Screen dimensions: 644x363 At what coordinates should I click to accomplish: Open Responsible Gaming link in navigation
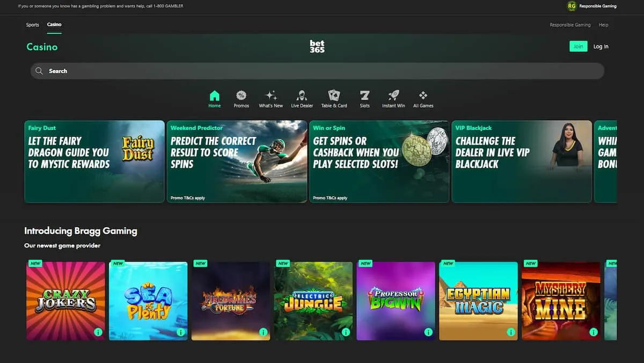(x=570, y=25)
